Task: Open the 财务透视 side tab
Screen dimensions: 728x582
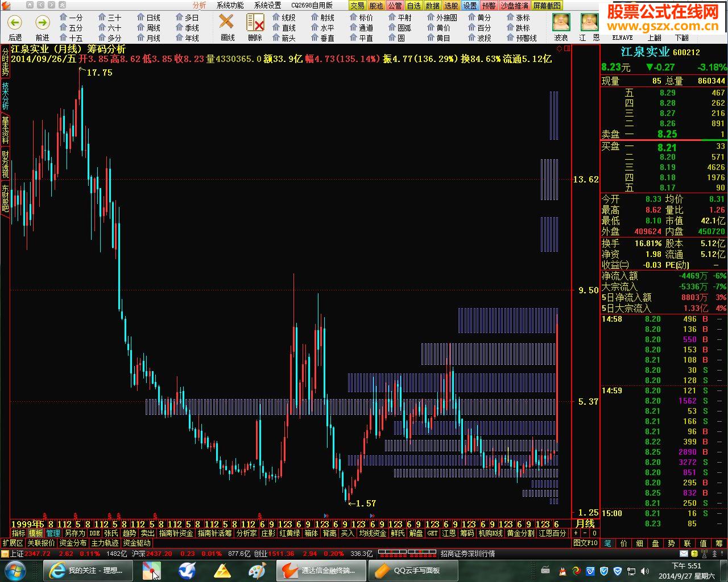Action: 5,164
